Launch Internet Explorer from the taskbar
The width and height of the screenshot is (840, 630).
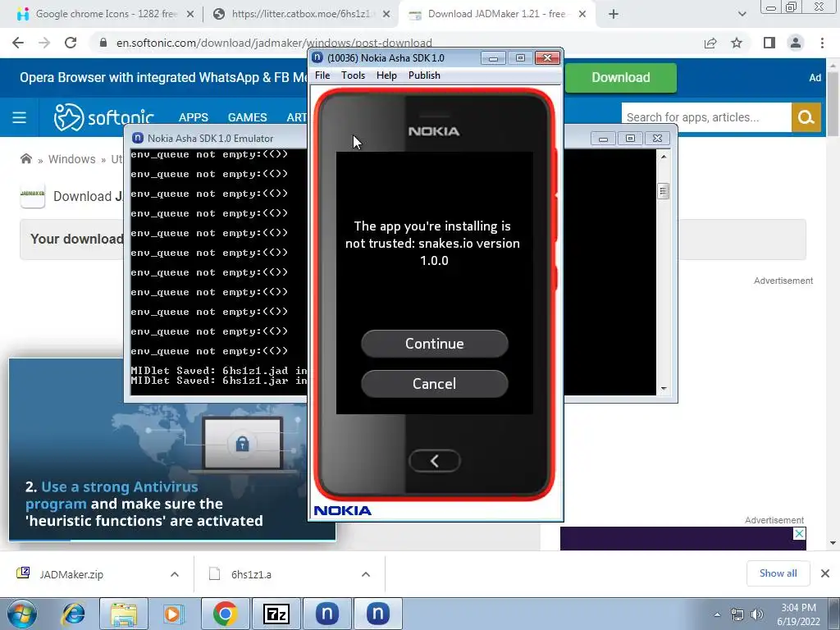tap(73, 614)
